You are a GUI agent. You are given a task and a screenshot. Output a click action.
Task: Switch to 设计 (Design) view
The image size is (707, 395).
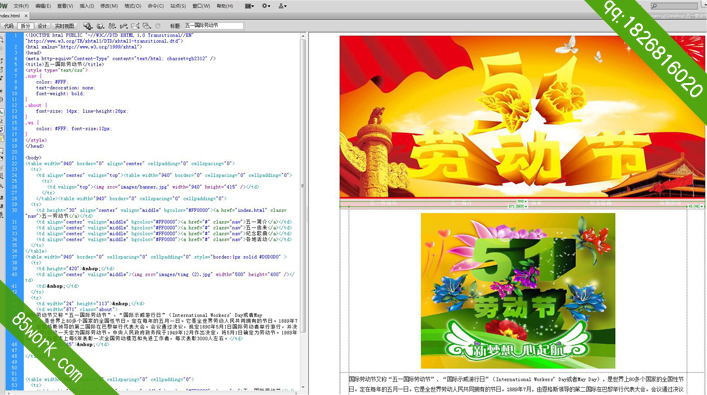pos(42,26)
